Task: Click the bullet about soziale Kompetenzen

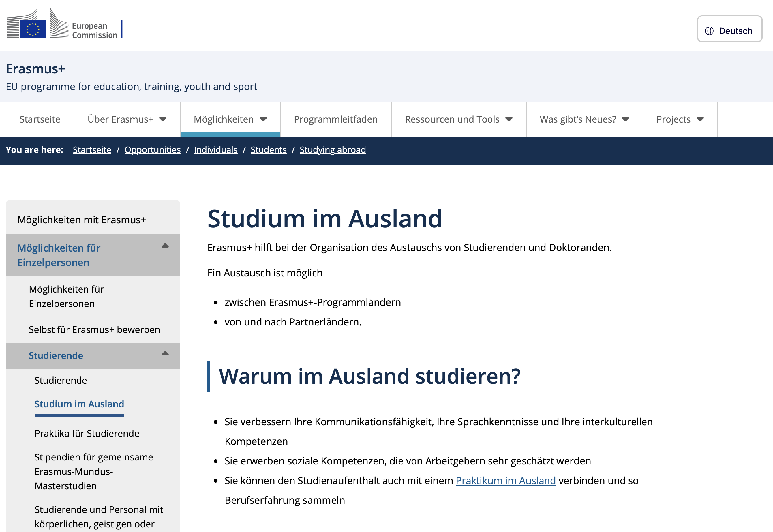Action: point(408,461)
